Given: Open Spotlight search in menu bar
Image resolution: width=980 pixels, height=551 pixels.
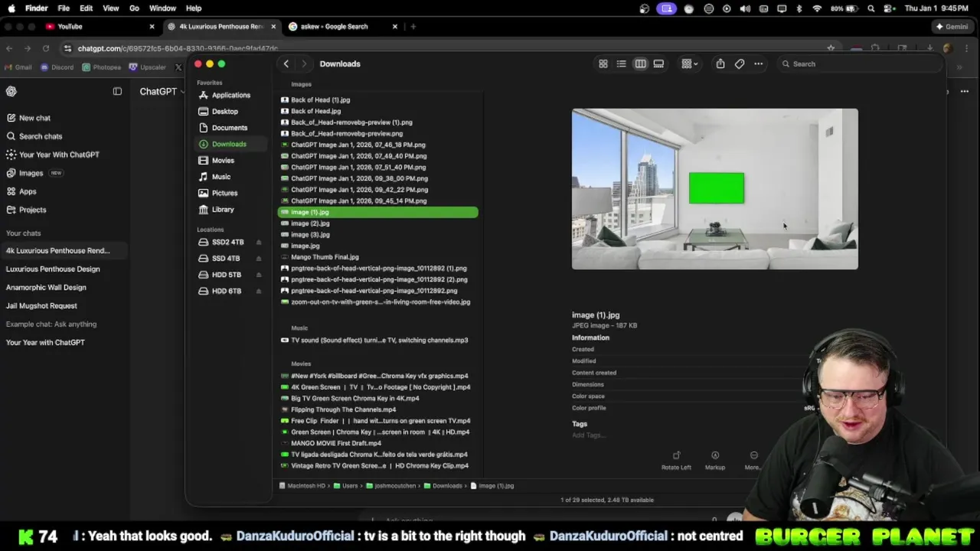Looking at the screenshot, I should [x=871, y=8].
